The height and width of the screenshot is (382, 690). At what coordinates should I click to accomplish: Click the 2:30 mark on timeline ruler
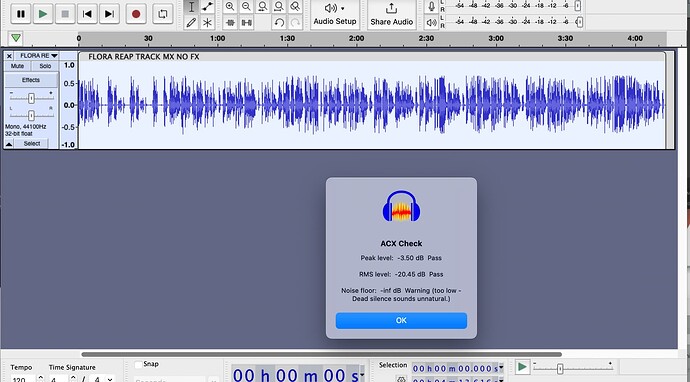click(426, 38)
